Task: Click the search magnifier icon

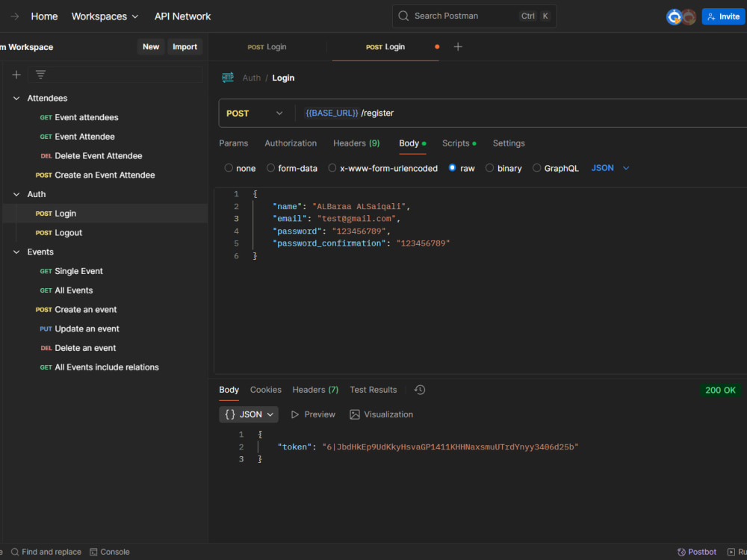Action: click(403, 16)
